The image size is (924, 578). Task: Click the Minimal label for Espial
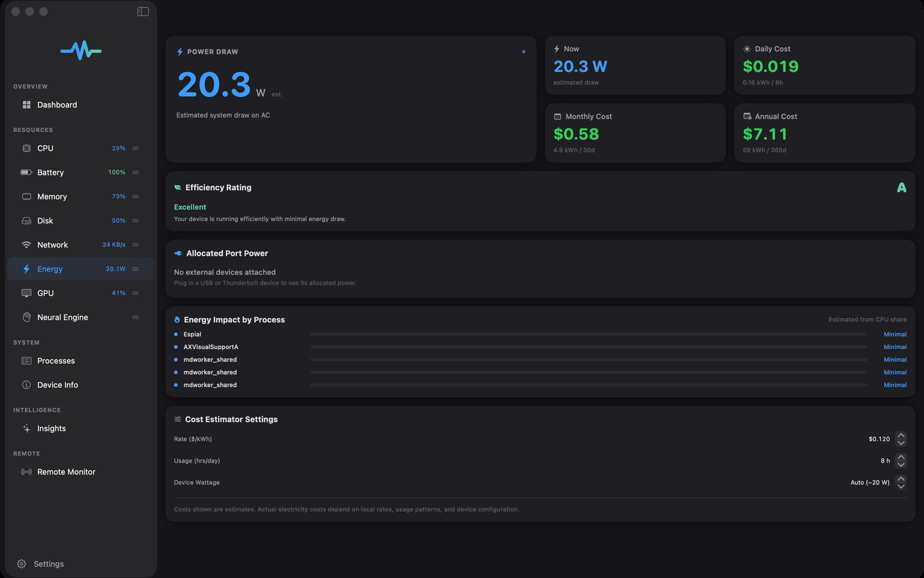pyautogui.click(x=895, y=334)
